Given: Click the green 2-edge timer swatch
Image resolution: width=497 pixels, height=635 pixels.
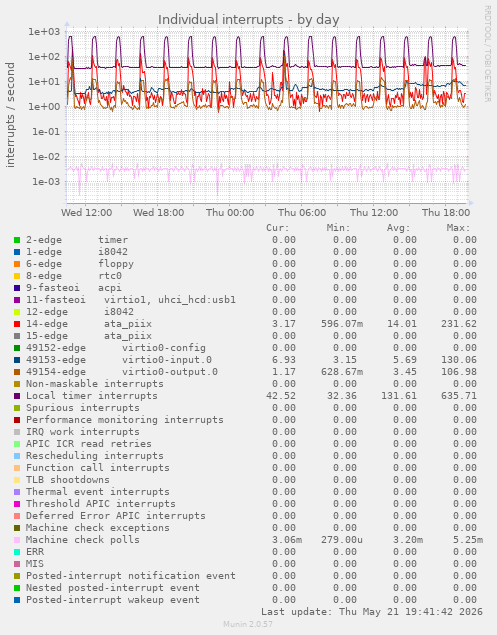Looking at the screenshot, I should tap(17, 240).
